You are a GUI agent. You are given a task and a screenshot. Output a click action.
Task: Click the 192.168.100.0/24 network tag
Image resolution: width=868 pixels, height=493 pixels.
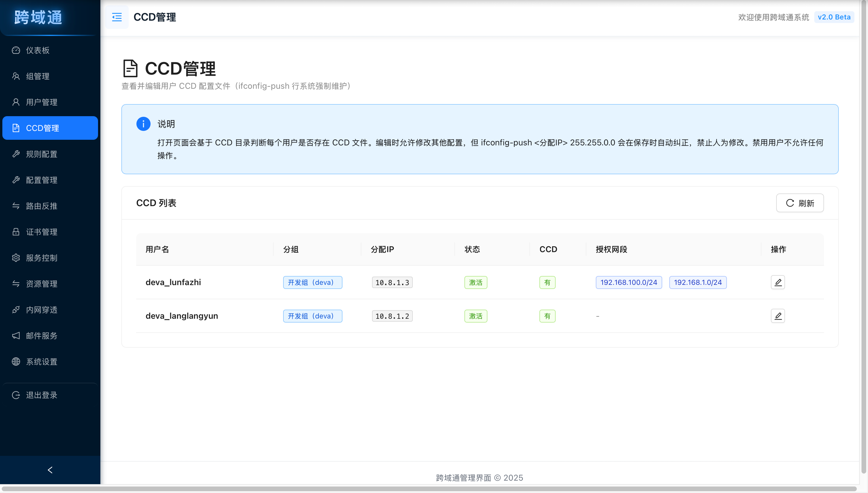click(x=628, y=282)
